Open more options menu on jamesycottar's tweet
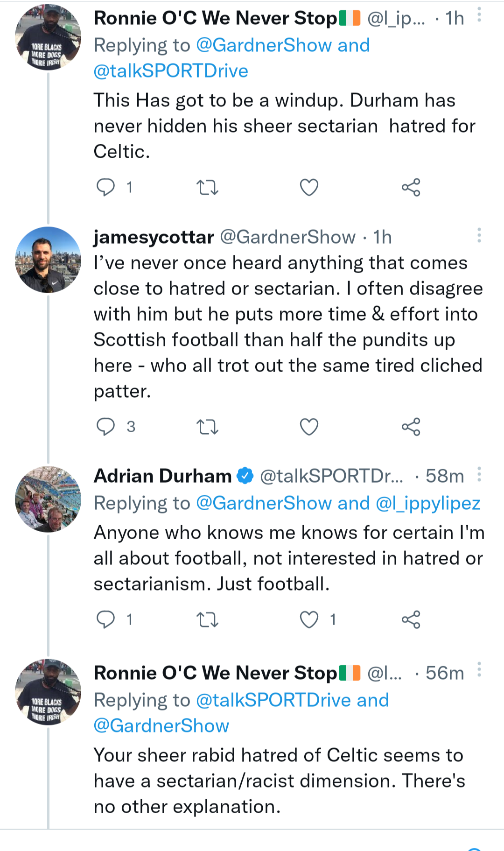This screenshot has height=851, width=504. point(479,235)
